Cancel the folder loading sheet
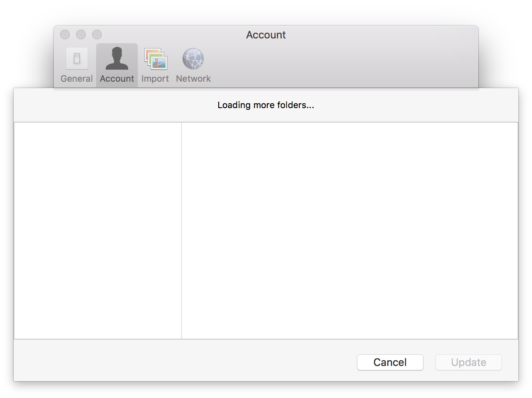This screenshot has height=398, width=532. tap(390, 362)
